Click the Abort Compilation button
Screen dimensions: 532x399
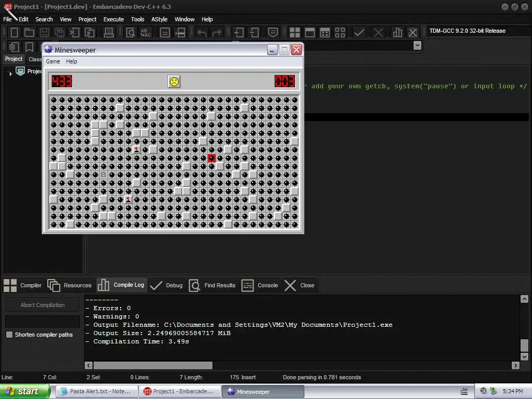pos(43,305)
